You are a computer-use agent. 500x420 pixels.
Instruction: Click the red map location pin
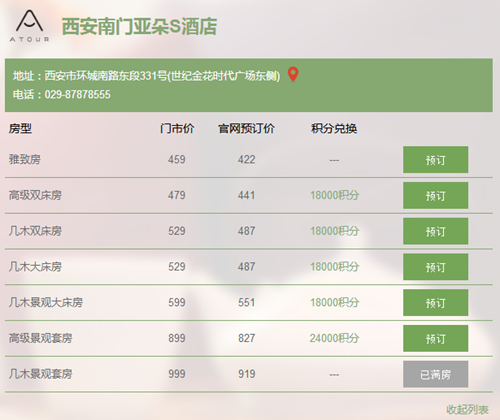click(293, 74)
